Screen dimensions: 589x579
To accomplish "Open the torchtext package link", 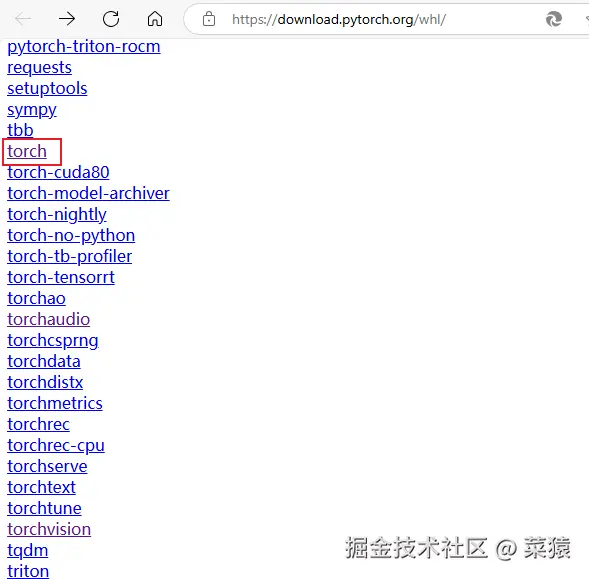I will pyautogui.click(x=41, y=488).
